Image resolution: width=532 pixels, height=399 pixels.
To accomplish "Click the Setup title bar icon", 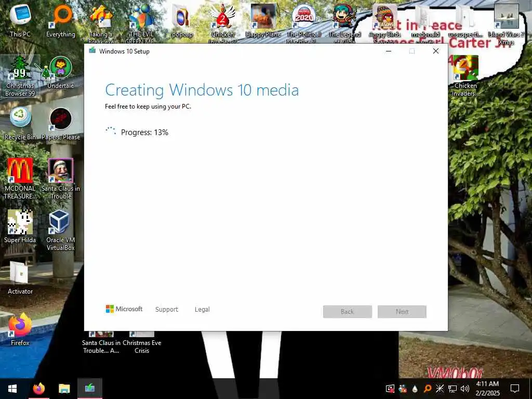I will 92,51.
